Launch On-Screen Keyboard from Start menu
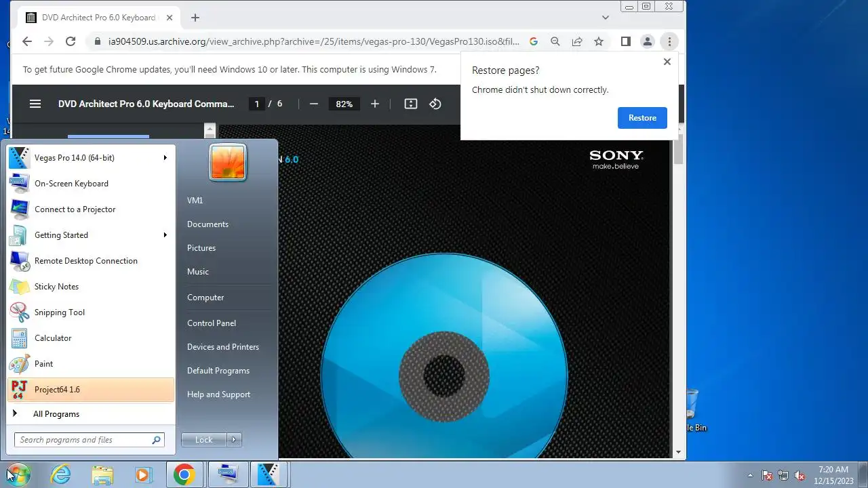Image resolution: width=868 pixels, height=488 pixels. [91, 184]
